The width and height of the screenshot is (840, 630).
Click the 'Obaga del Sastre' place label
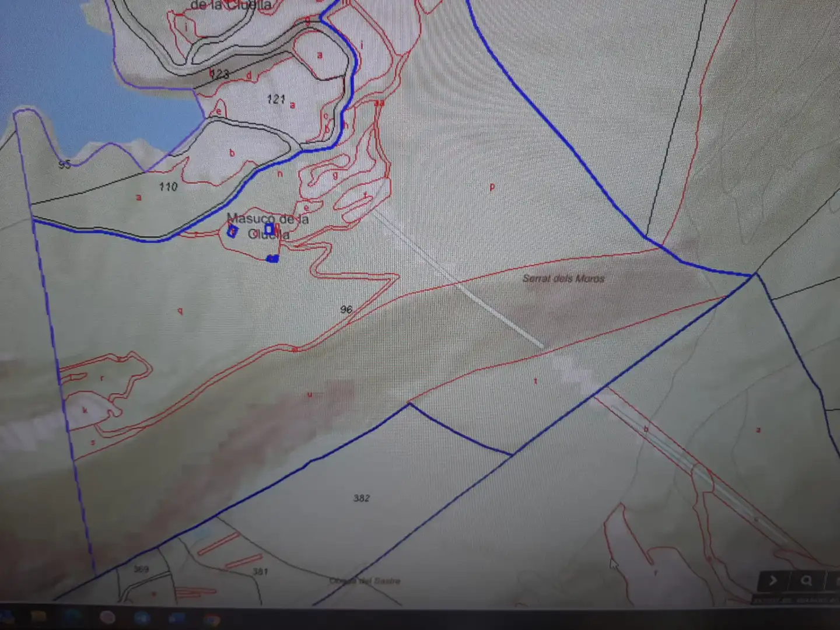[365, 581]
